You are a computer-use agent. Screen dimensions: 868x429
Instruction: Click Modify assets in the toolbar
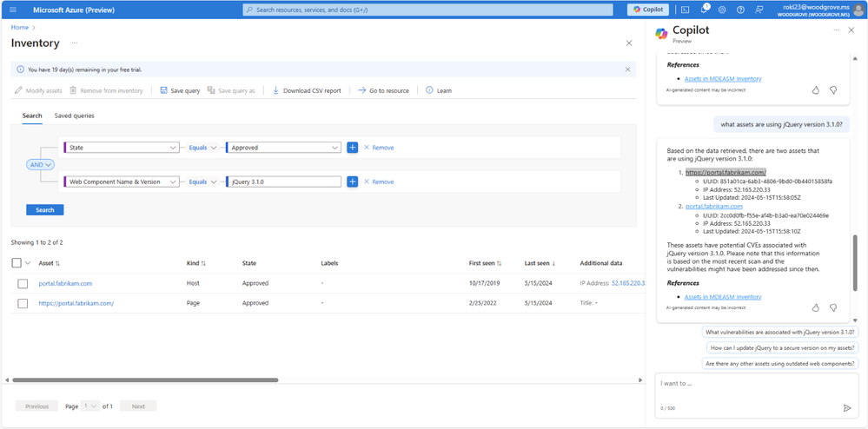tap(38, 91)
